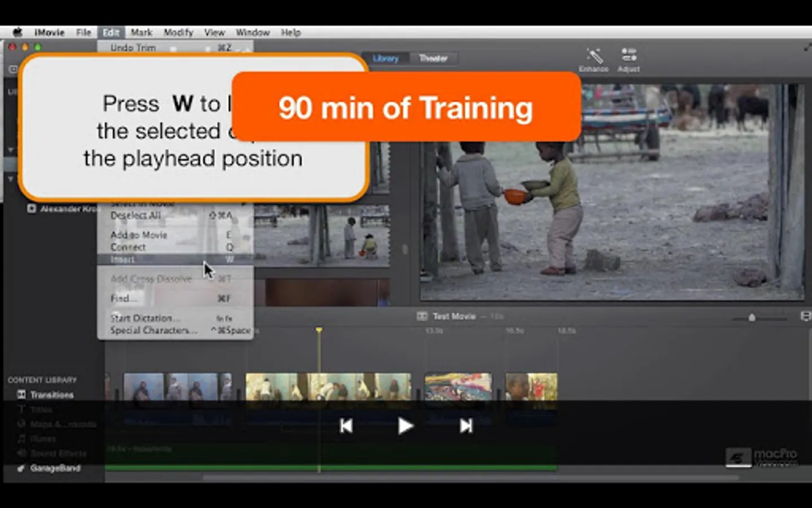812x508 pixels.
Task: Skip to previous section
Action: coord(346,426)
